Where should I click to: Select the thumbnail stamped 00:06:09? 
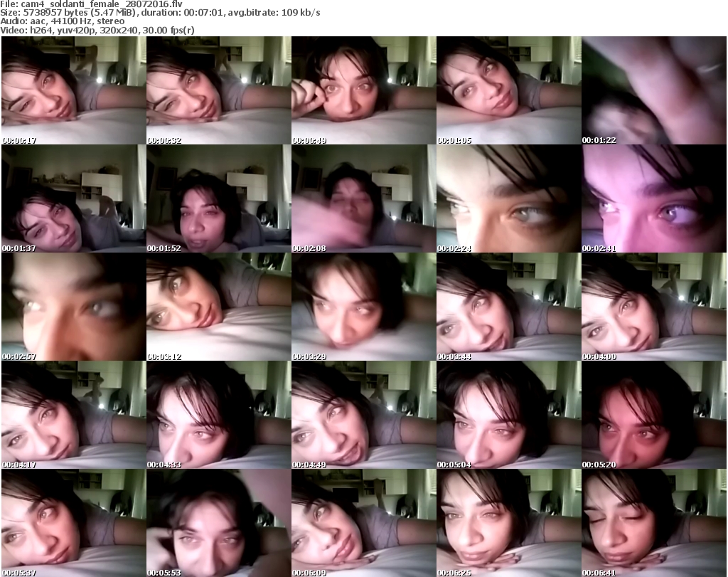point(363,523)
